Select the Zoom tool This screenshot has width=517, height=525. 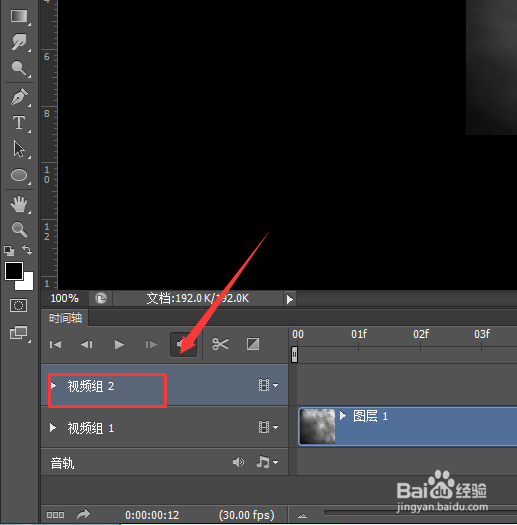(19, 229)
